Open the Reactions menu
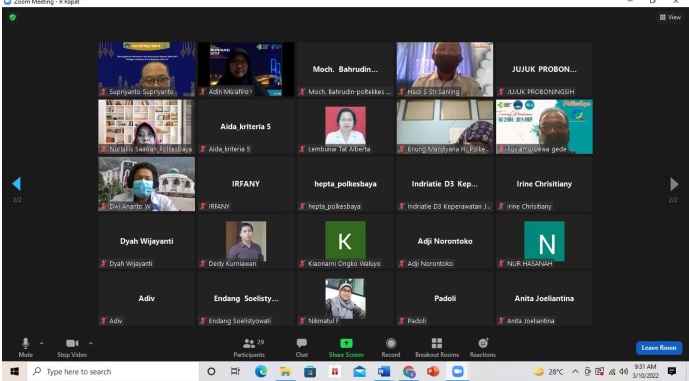Image resolution: width=689 pixels, height=381 pixels. (x=482, y=347)
